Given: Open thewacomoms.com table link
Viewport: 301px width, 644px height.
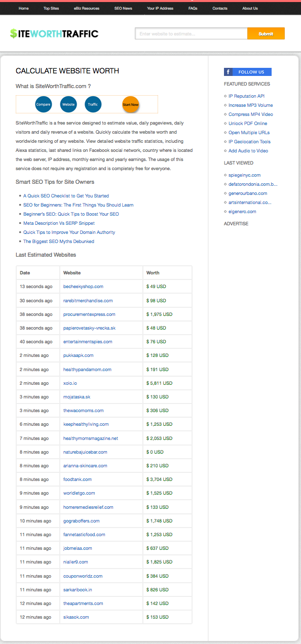Looking at the screenshot, I should (84, 411).
